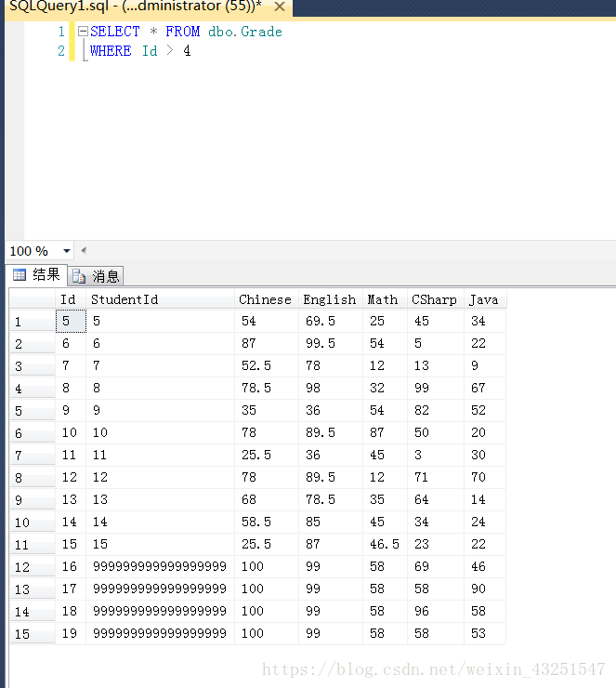Viewport: 616px width, 688px height.
Task: Click English cell 78.5 in row 9
Action: coord(331,500)
